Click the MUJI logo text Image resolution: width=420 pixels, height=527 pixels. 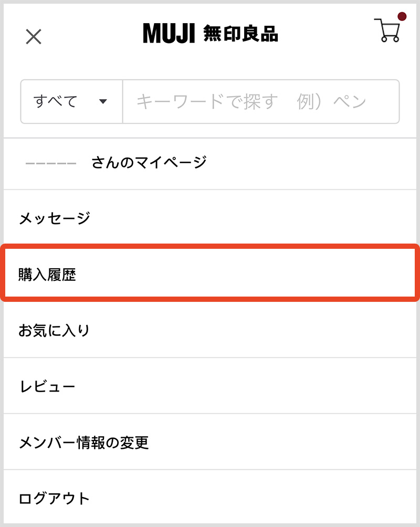(x=169, y=34)
